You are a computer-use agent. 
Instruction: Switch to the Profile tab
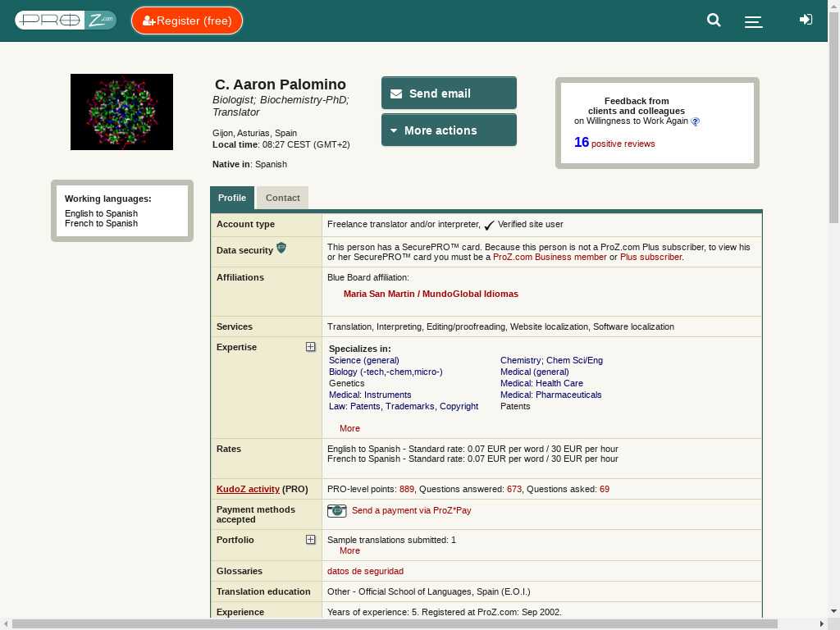[232, 198]
